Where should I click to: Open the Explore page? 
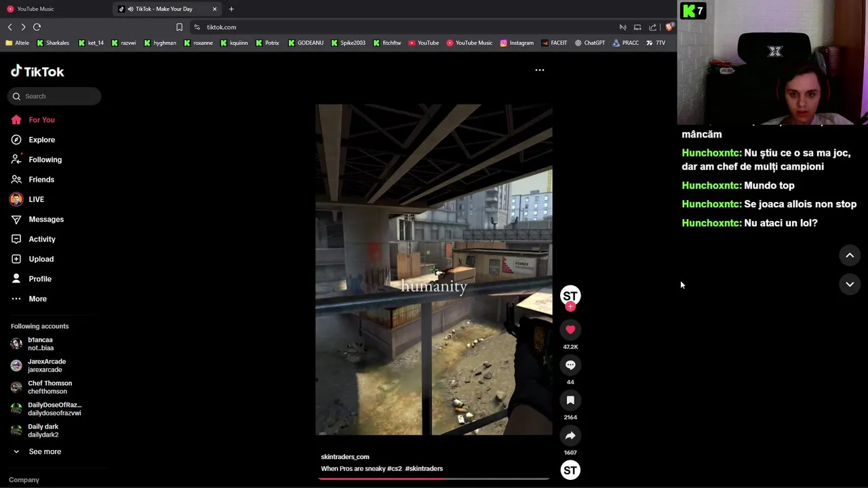(33, 140)
